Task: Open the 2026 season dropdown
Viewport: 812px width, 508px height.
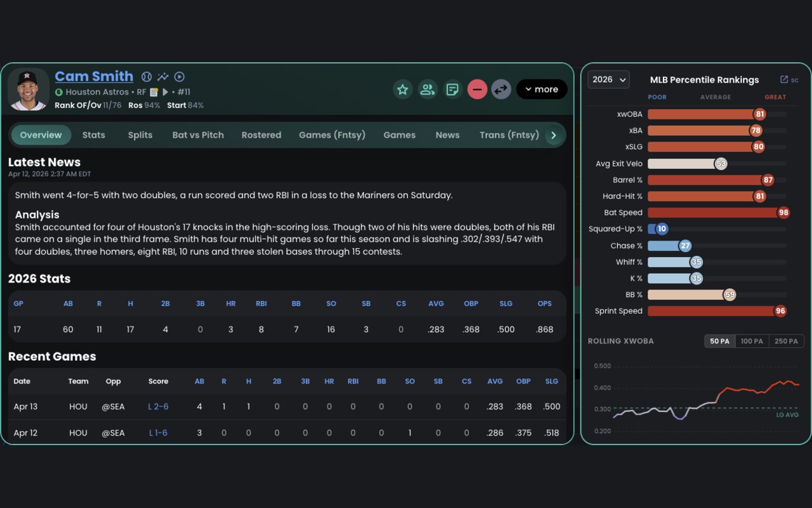Action: coord(608,79)
